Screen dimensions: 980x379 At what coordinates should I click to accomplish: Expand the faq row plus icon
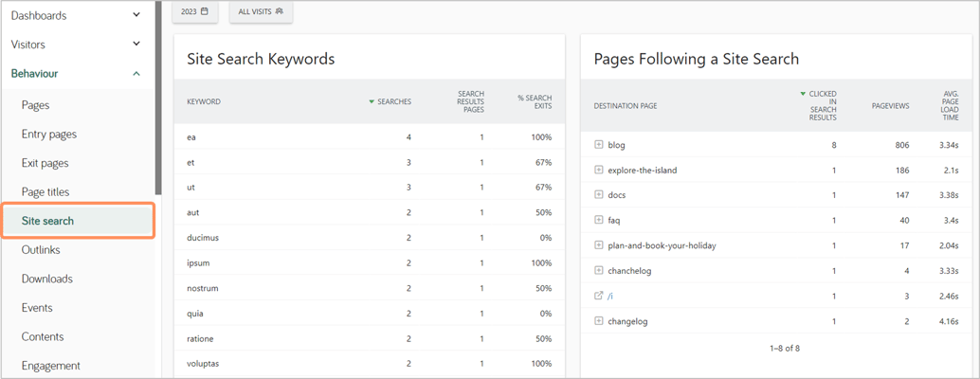coord(598,221)
